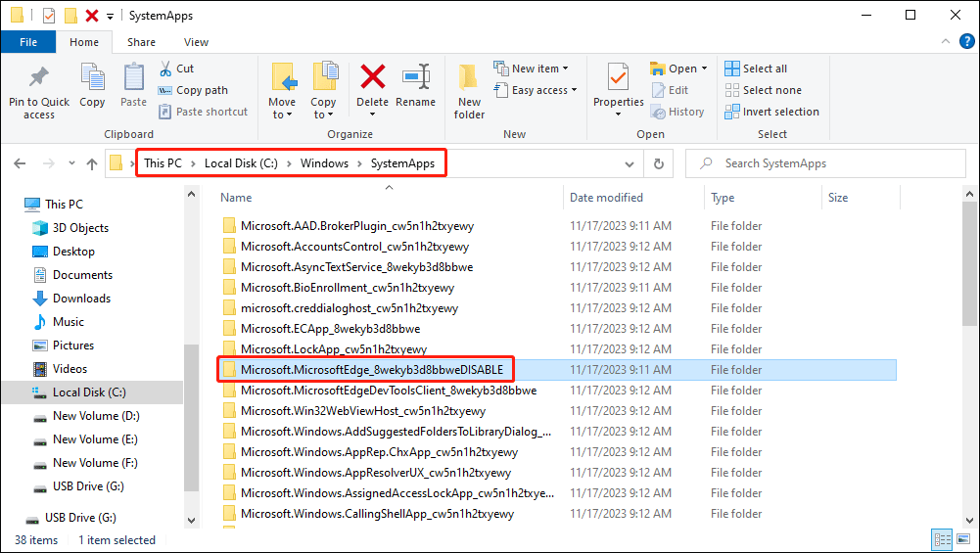Open the blue Help icon
The width and height of the screenshot is (980, 553).
[x=966, y=42]
